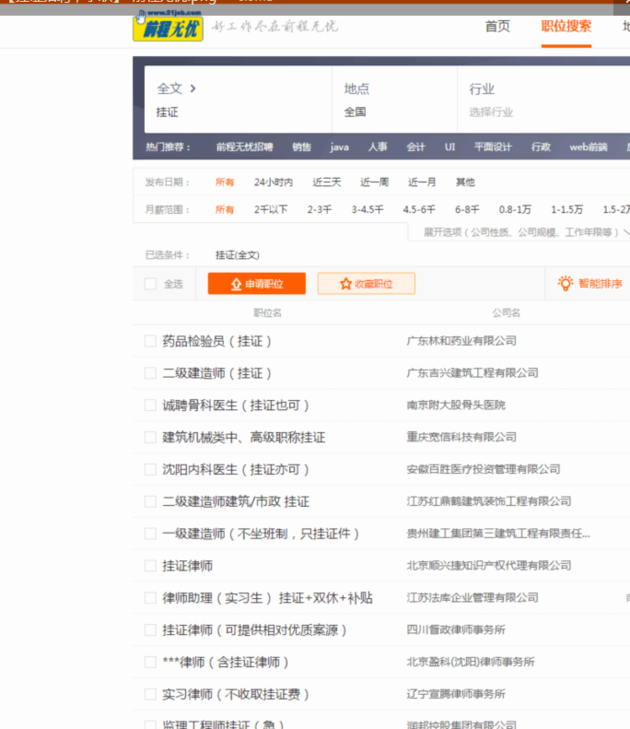
Task: Filter salary by 1-1.5万
Action: point(567,209)
